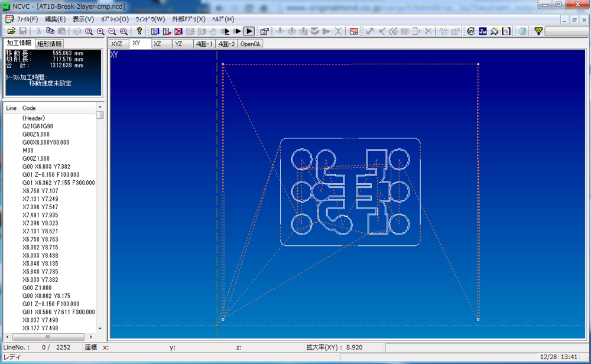Click the Jw CAD add-in icon

coord(482,31)
